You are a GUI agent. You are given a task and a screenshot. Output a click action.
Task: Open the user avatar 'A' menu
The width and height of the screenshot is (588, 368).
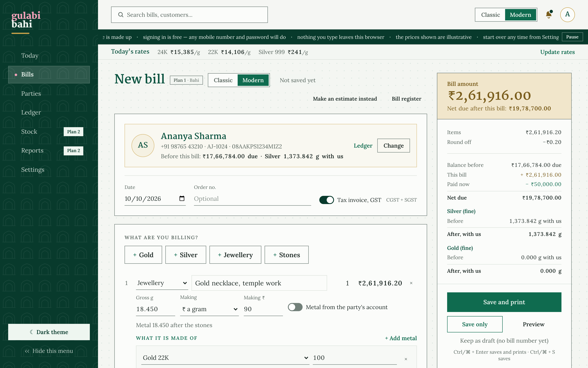(567, 15)
